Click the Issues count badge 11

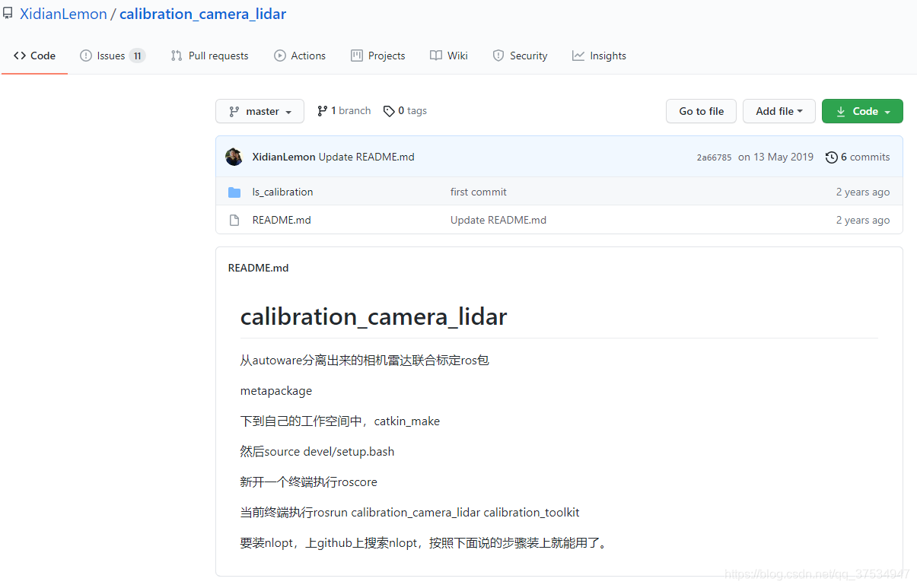coord(137,56)
